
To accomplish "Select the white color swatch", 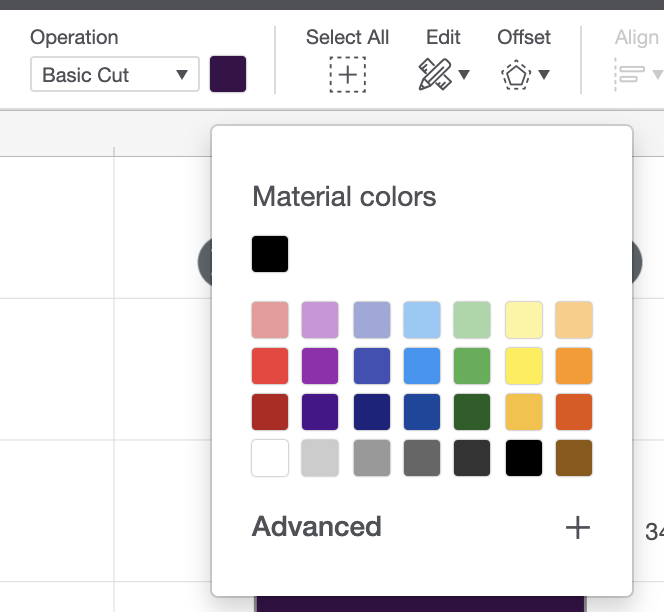I will pyautogui.click(x=270, y=458).
